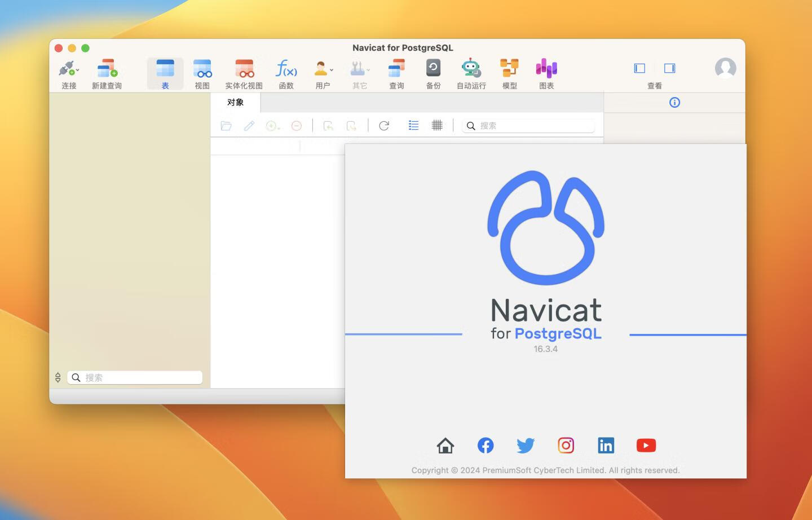Select 表 (Tables) in the toolbar
This screenshot has height=520, width=812.
coord(164,72)
